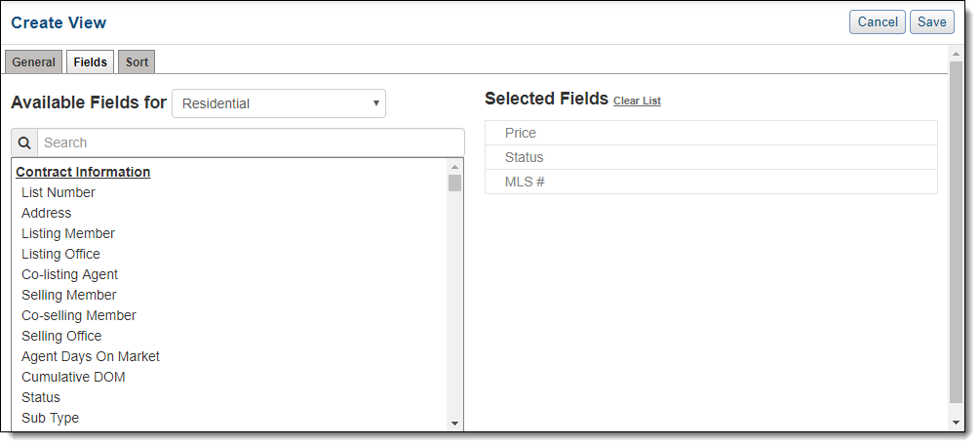Select List Number from available fields

(59, 192)
